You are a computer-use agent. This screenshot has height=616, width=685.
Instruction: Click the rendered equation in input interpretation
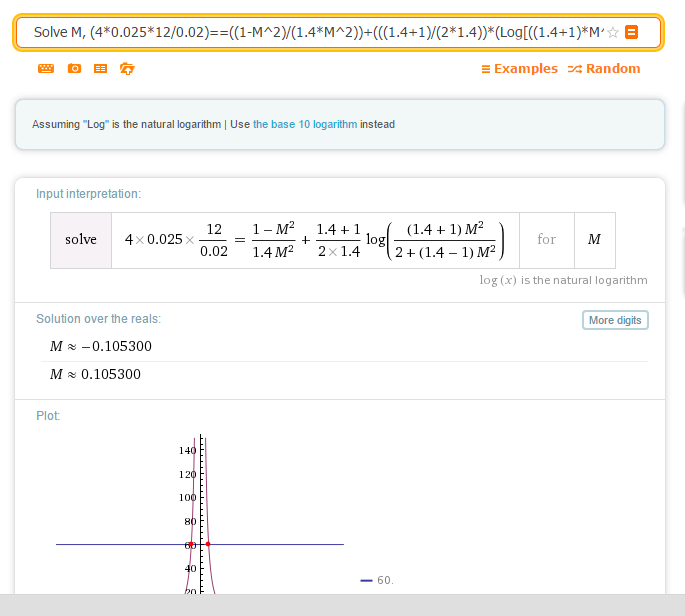(315, 240)
